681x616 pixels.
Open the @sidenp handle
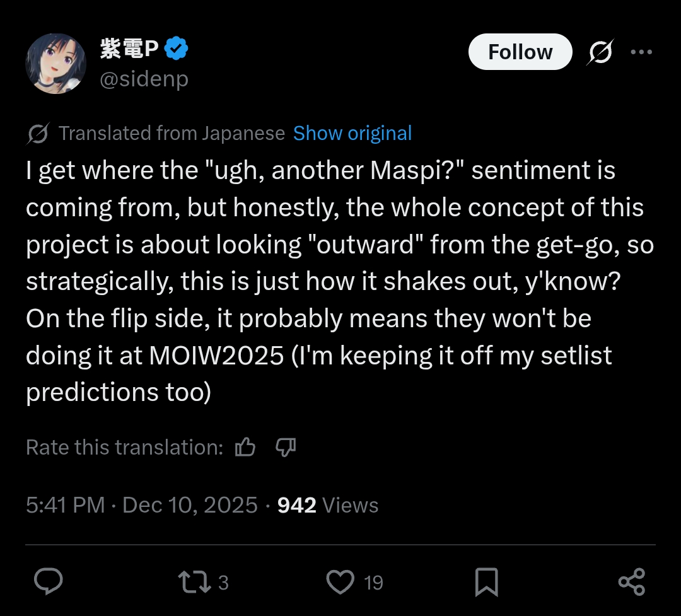click(144, 79)
